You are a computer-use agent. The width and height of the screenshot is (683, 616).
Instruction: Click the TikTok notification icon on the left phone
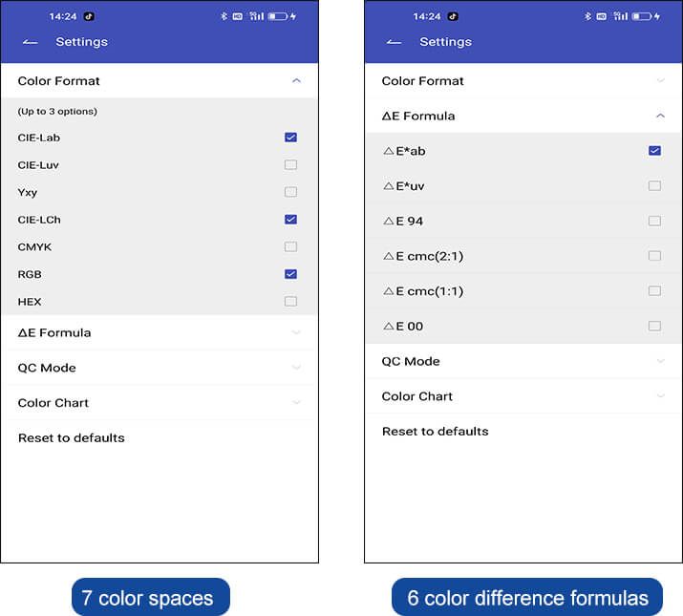pyautogui.click(x=89, y=16)
